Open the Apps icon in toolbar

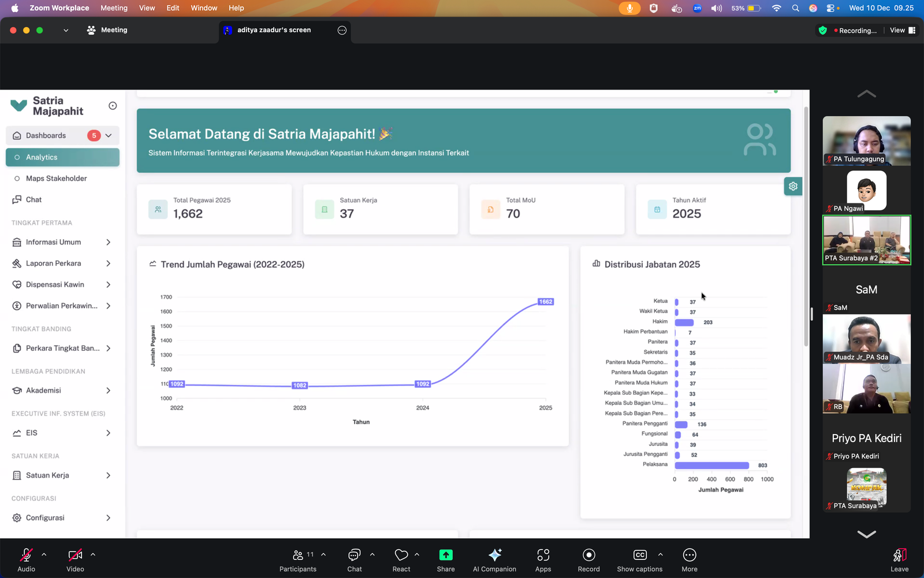543,555
